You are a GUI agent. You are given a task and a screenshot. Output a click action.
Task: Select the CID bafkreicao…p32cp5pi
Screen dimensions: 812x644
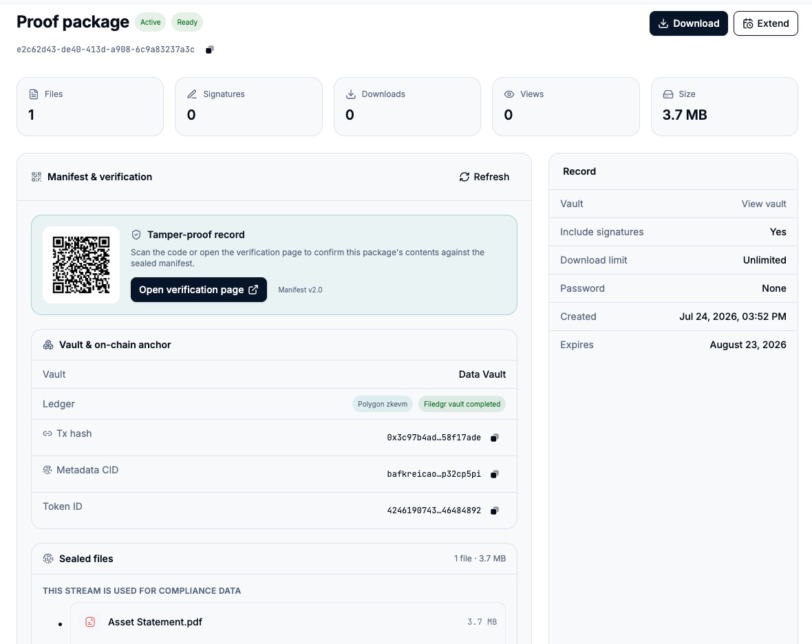tap(434, 474)
